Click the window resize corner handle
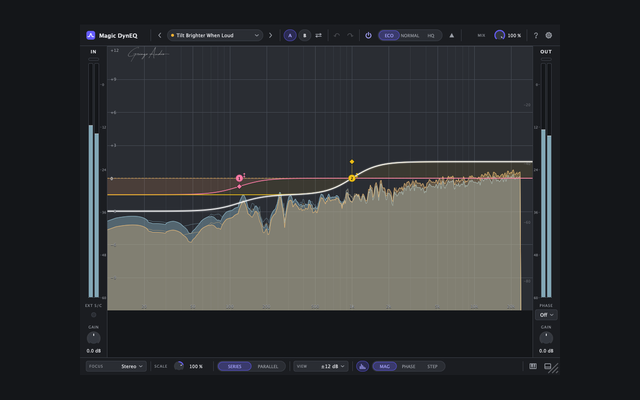The image size is (640, 400). point(554,369)
